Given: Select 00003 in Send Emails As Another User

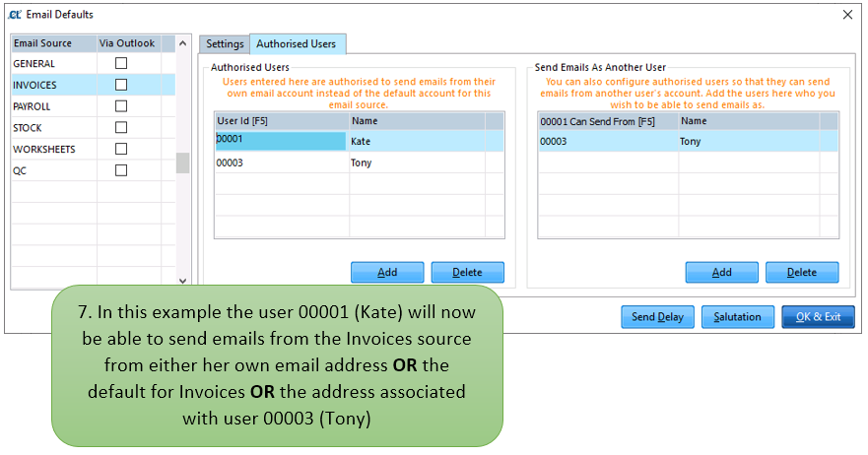Looking at the screenshot, I should pyautogui.click(x=608, y=141).
